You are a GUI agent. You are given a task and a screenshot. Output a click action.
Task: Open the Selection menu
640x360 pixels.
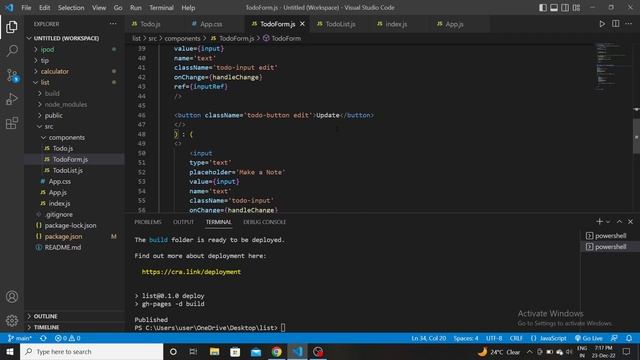click(x=71, y=8)
